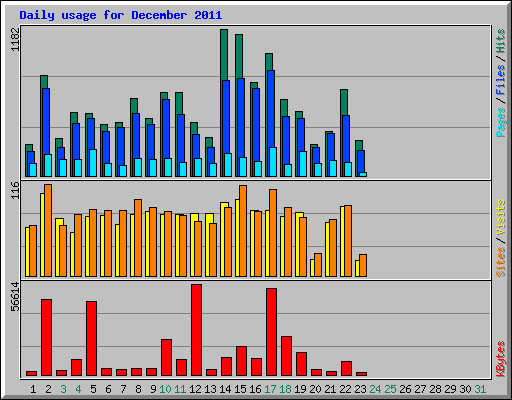Click the cyan "Pages" legend label

pyautogui.click(x=501, y=122)
